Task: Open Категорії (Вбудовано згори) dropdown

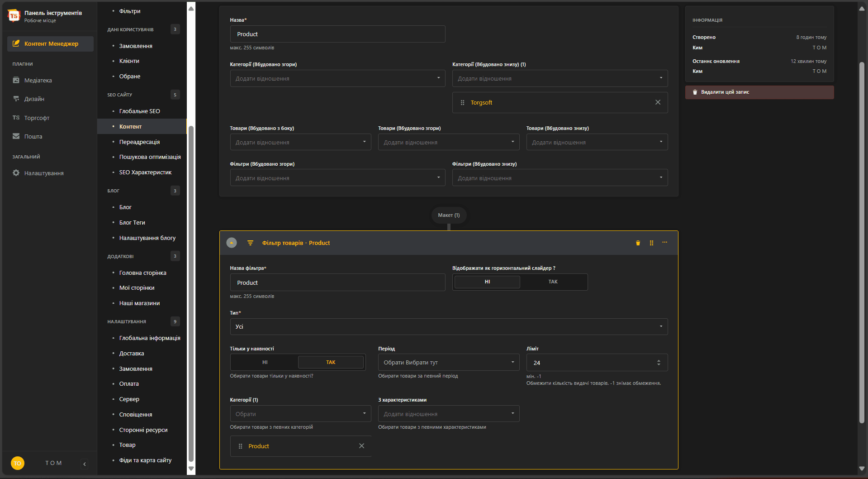Action: click(337, 78)
